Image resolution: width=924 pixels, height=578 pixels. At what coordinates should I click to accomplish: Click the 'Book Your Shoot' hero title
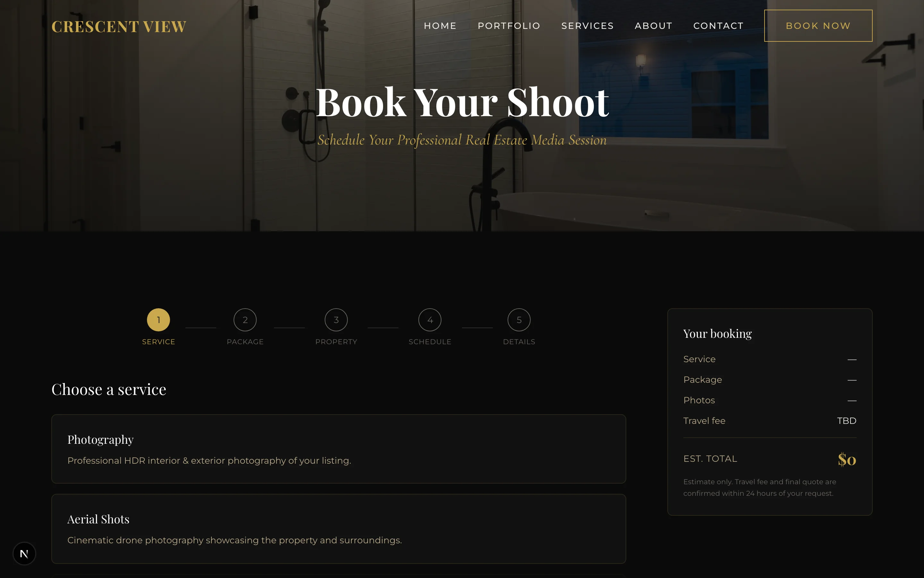coord(462,102)
